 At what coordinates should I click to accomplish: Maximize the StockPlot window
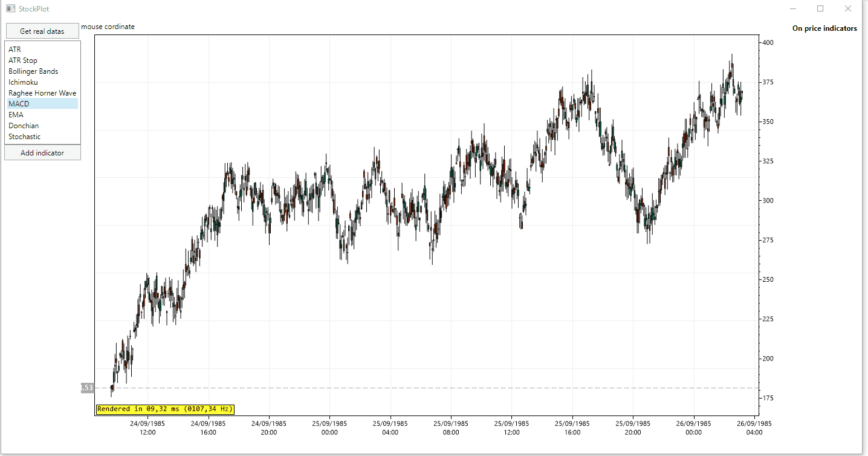[x=820, y=9]
